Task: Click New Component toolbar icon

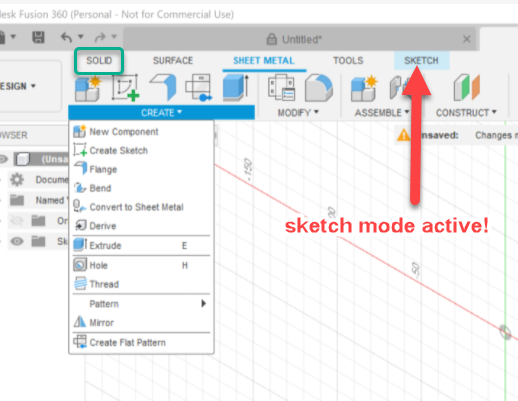Action: [x=88, y=88]
